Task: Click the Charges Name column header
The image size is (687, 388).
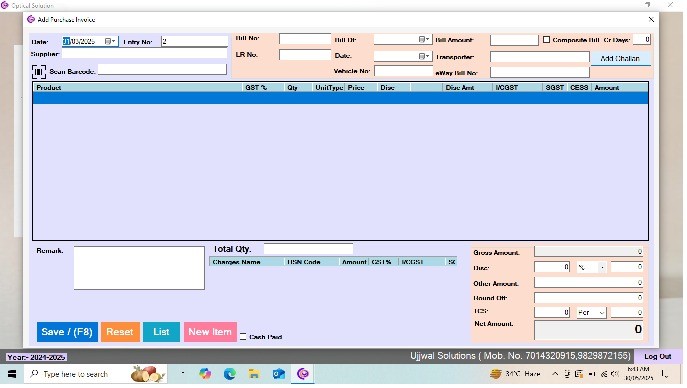Action: tap(247, 262)
